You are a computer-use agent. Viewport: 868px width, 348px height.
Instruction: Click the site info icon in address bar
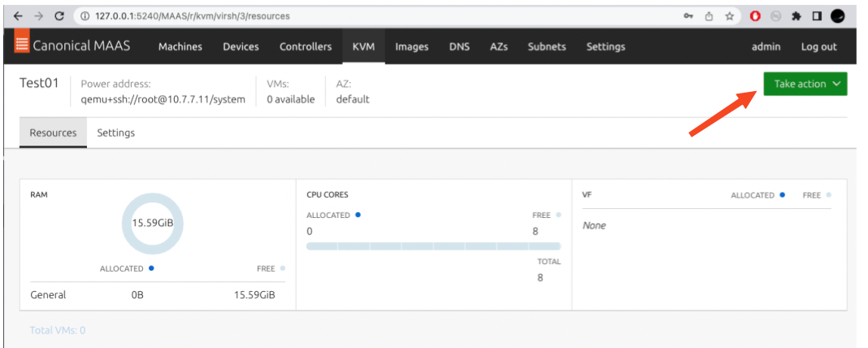85,15
